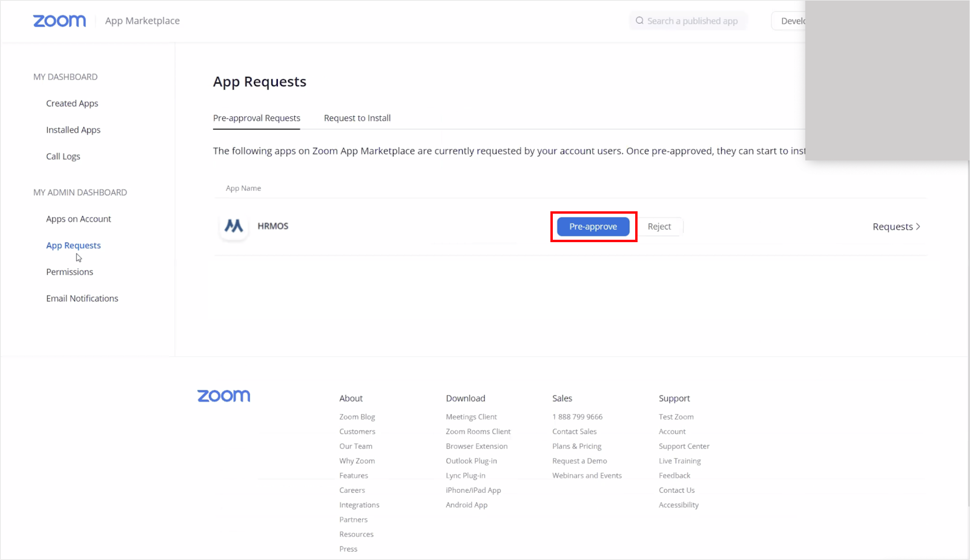Open the Customers footer link
This screenshot has width=970, height=560.
pyautogui.click(x=357, y=432)
